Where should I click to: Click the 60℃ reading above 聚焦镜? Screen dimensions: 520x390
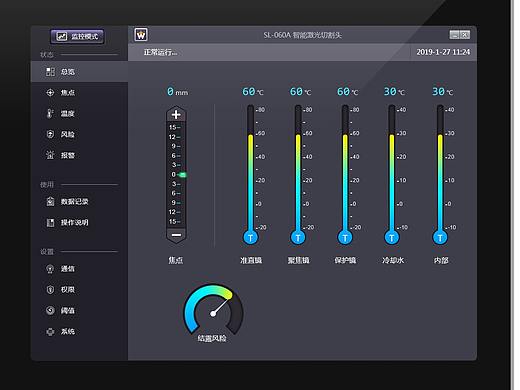coord(300,92)
